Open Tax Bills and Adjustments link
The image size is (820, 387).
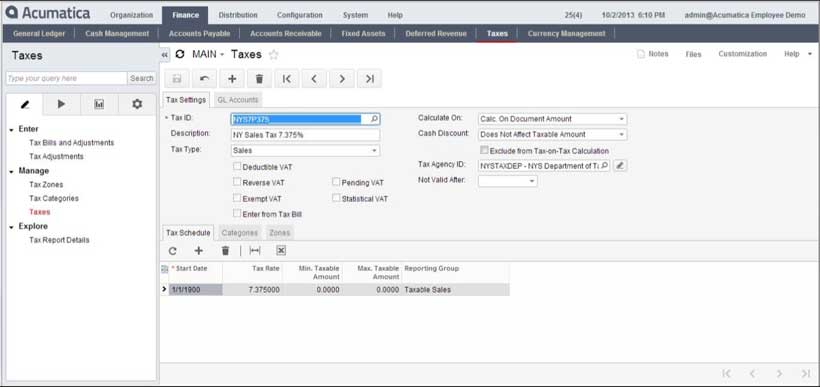pyautogui.click(x=72, y=143)
